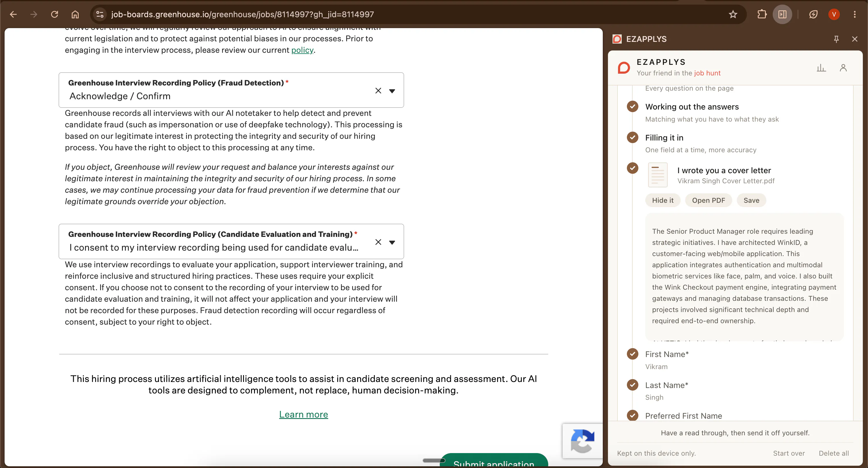
Task: Click the 'Last Name*' field entry
Action: pyautogui.click(x=666, y=385)
